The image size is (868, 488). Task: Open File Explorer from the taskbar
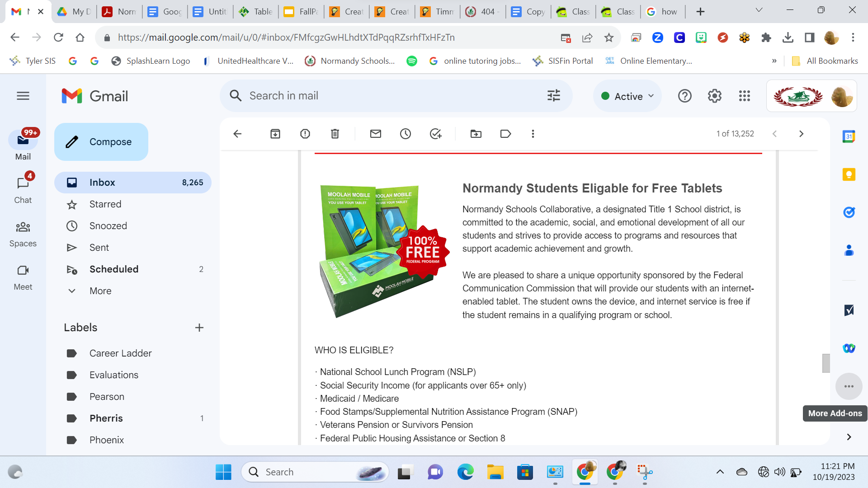[495, 472]
